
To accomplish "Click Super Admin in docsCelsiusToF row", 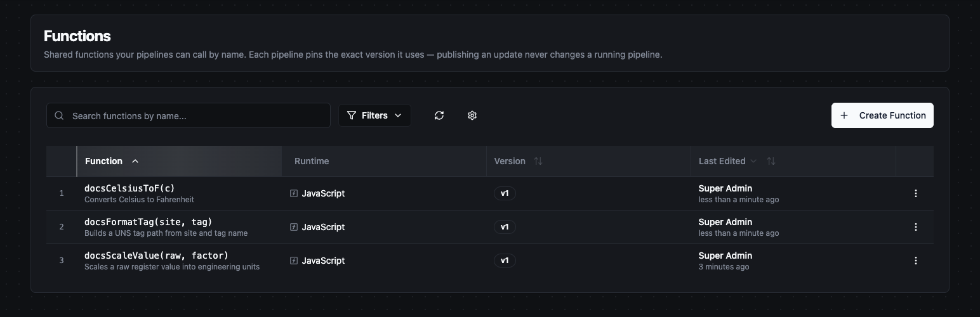I will tap(725, 188).
